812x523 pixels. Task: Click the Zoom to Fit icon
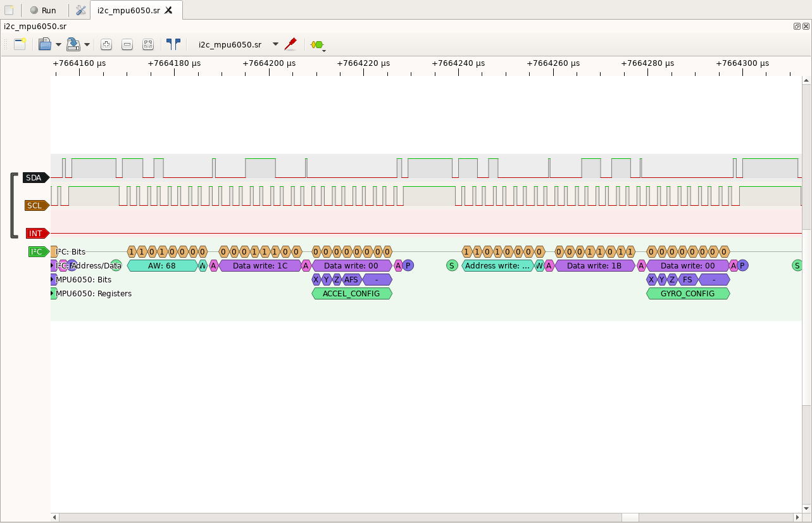(148, 44)
